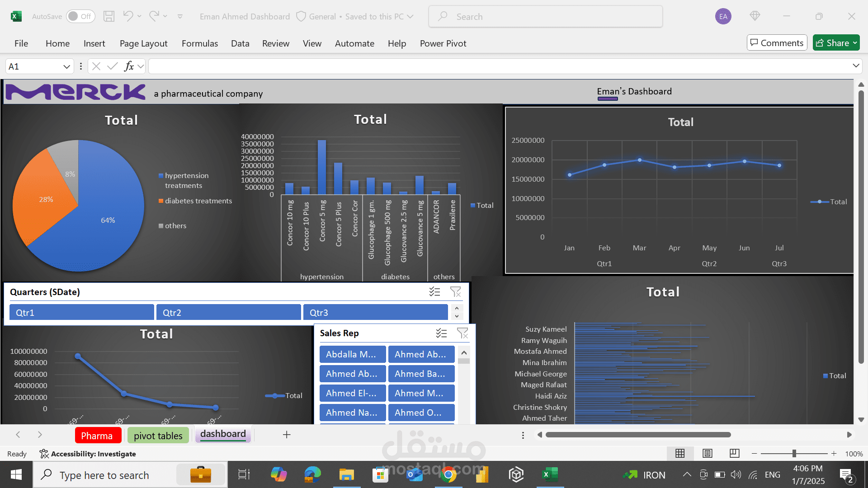This screenshot has height=488, width=868.
Task: Click the Redo arrow icon
Action: 154,16
